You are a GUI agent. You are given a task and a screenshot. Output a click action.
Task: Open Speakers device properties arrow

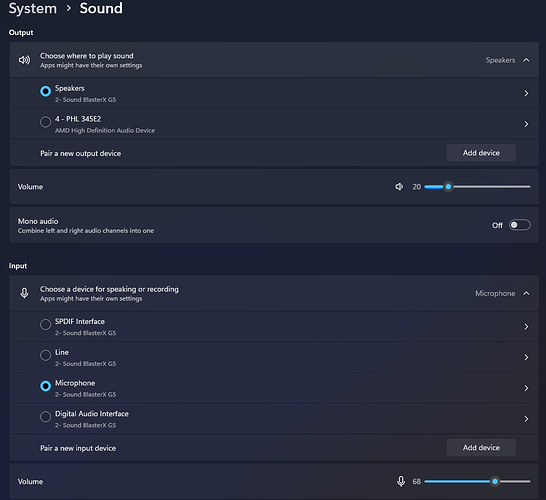point(526,93)
